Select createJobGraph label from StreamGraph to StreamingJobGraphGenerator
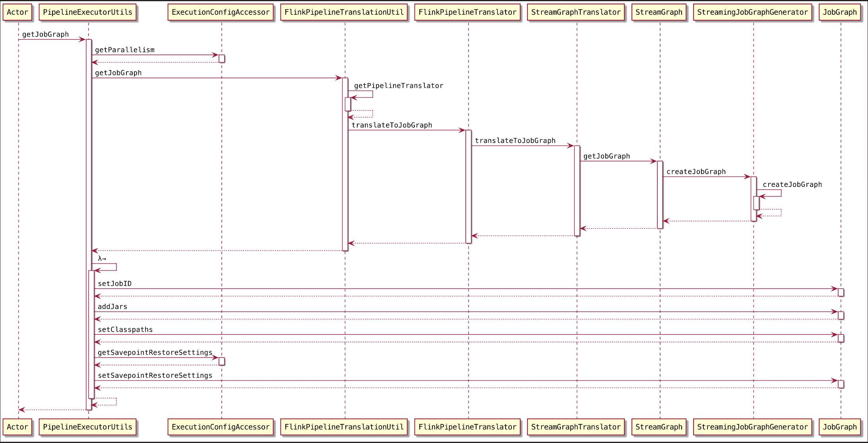This screenshot has width=868, height=443. click(696, 172)
